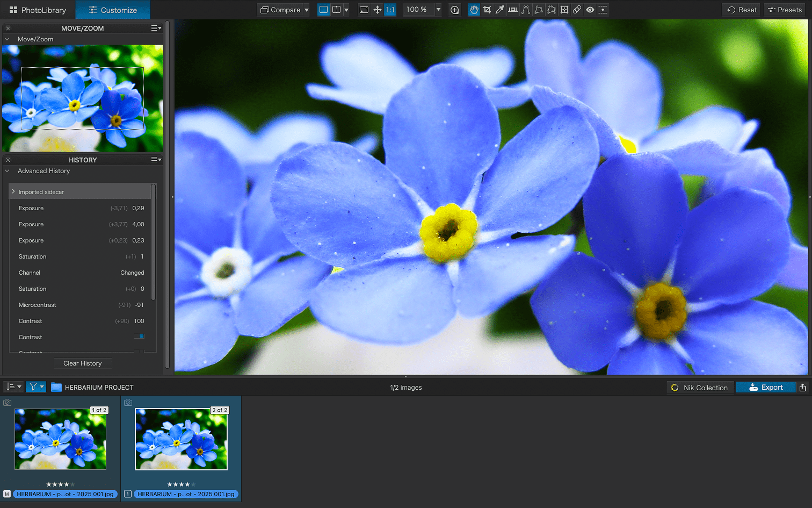The width and height of the screenshot is (812, 508).
Task: Choose the Force Parallels perspective tool
Action: [526, 10]
